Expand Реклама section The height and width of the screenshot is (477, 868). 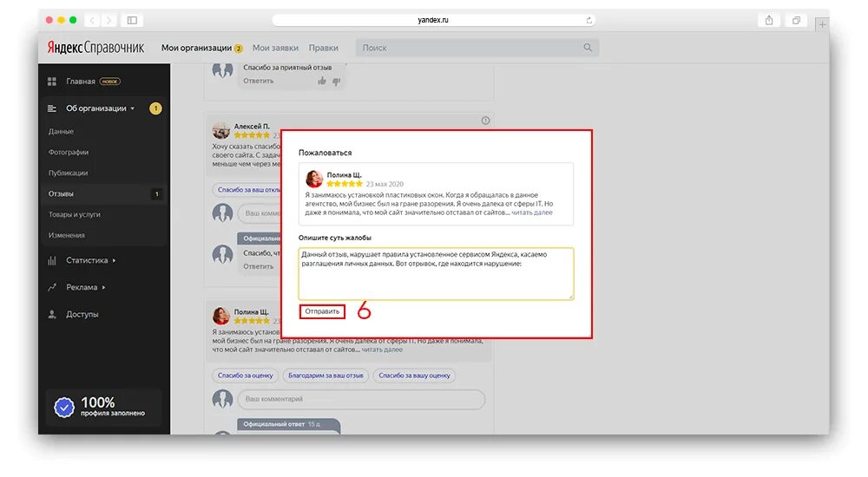pos(86,287)
